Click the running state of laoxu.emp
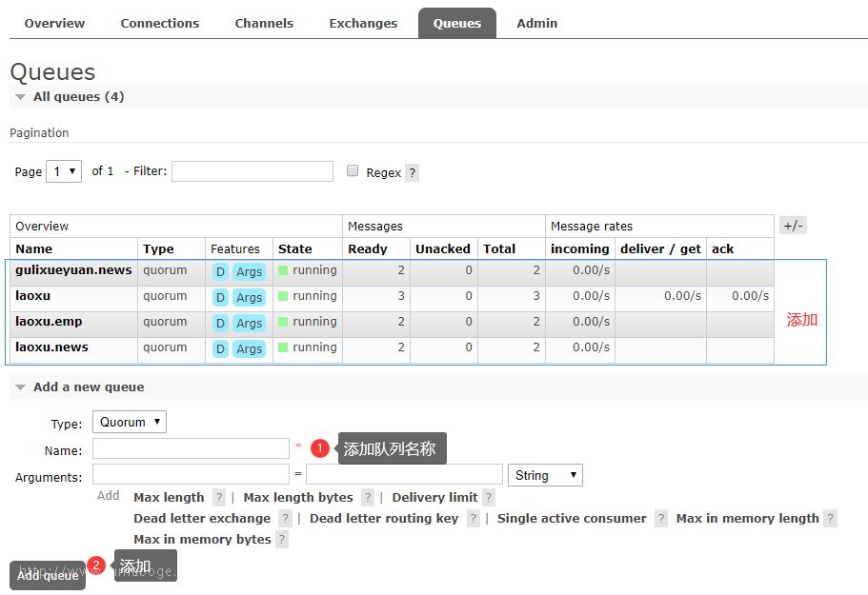The image size is (868, 595). coord(308,322)
